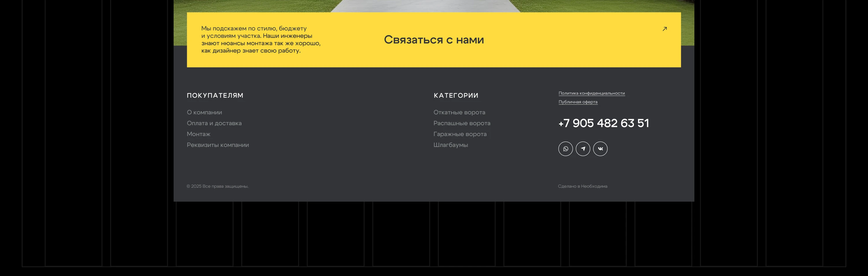This screenshot has height=276, width=868.
Task: Click the КАТЕГОРИИ section heading
Action: point(456,96)
